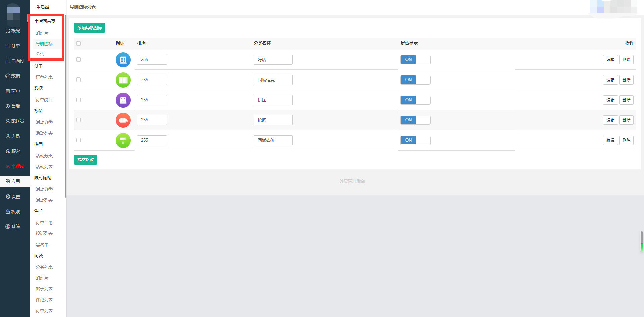This screenshot has height=317, width=644.
Task: Switch to 商户 in the main sidebar
Action: (13, 91)
